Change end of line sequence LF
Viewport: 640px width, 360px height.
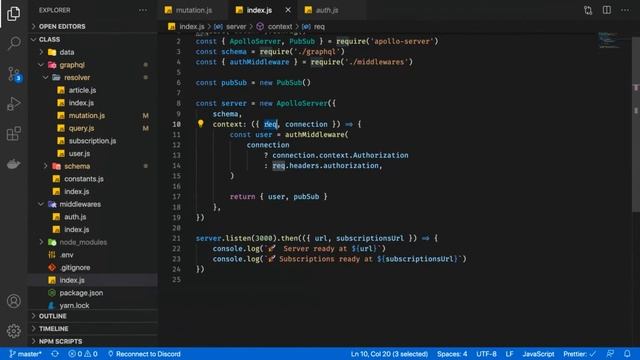(509, 354)
